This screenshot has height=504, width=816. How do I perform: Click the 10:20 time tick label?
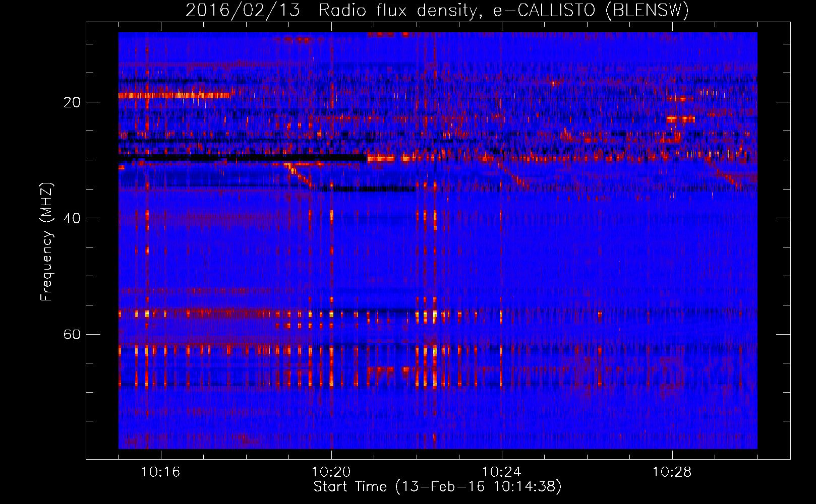coord(331,472)
